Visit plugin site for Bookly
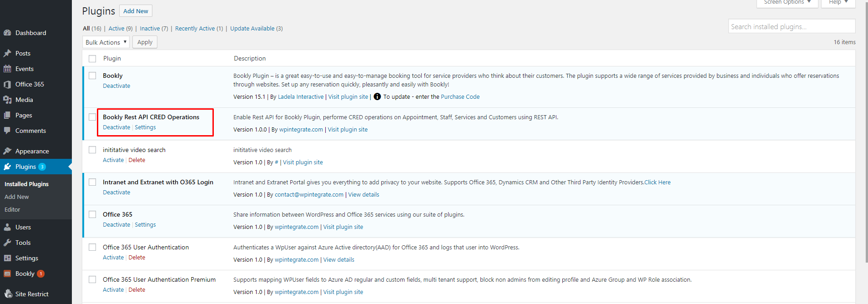The height and width of the screenshot is (304, 868). coord(348,96)
